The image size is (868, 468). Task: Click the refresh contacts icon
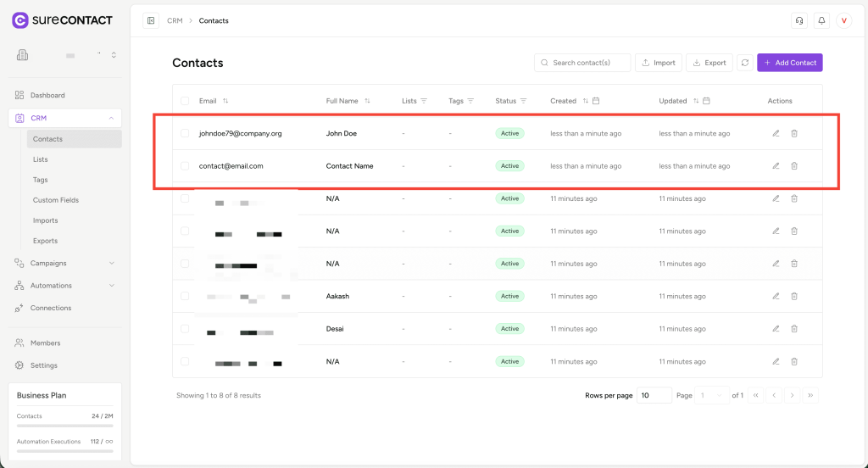[745, 63]
